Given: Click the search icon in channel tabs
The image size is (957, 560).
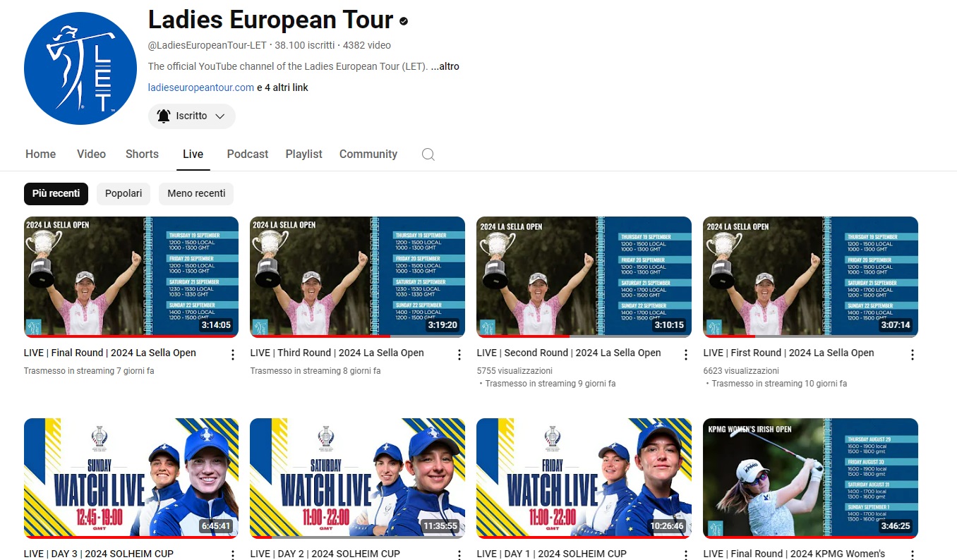Looking at the screenshot, I should [428, 154].
